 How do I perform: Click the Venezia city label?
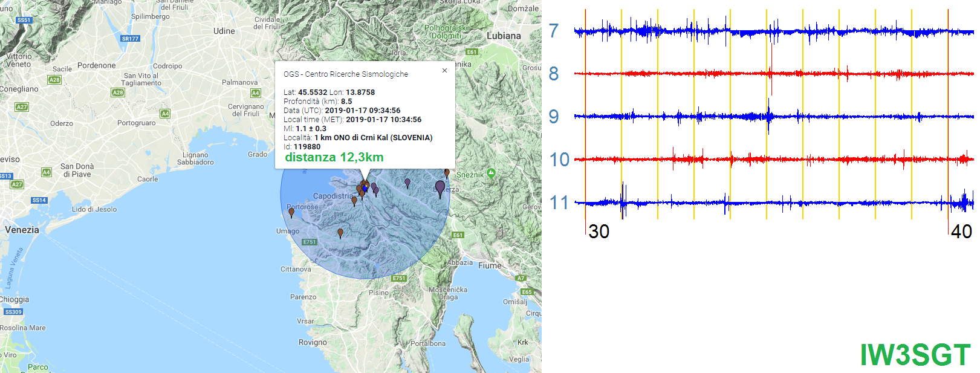22,230
